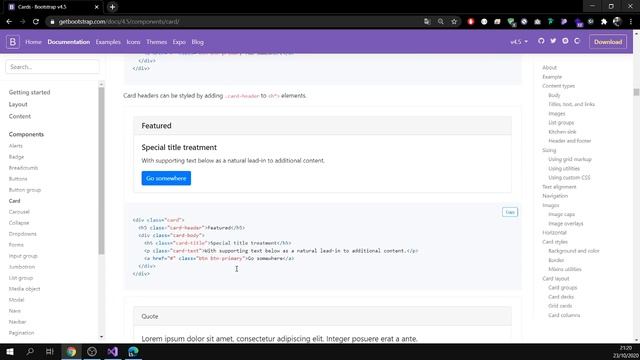
Task: Expand the Content sidebar section
Action: [20, 116]
